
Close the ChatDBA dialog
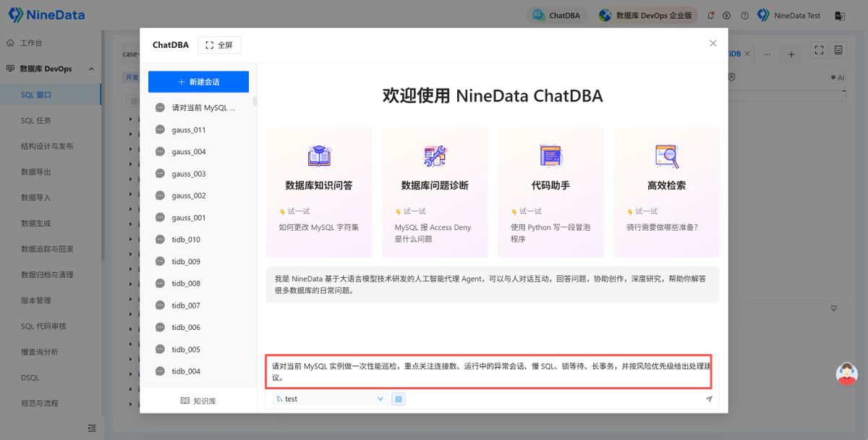point(712,43)
